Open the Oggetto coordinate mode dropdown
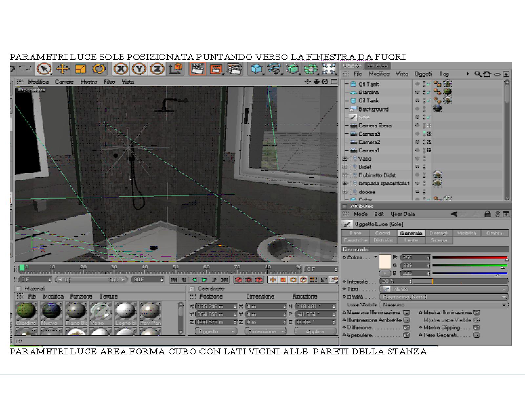 point(216,331)
